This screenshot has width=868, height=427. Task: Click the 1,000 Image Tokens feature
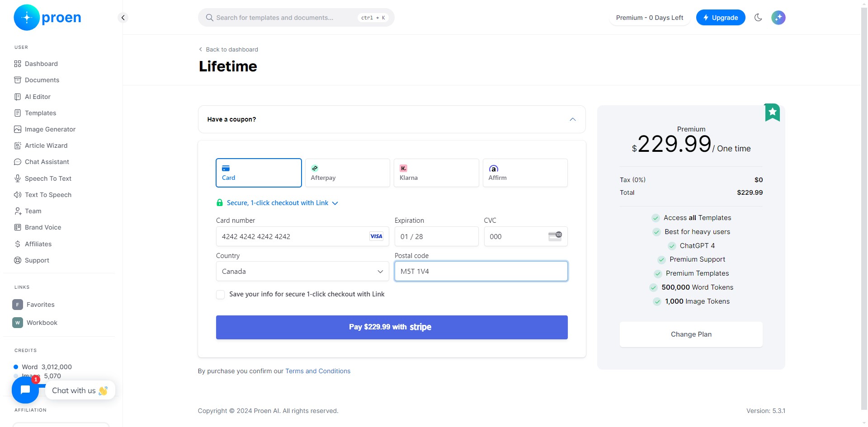pos(691,301)
